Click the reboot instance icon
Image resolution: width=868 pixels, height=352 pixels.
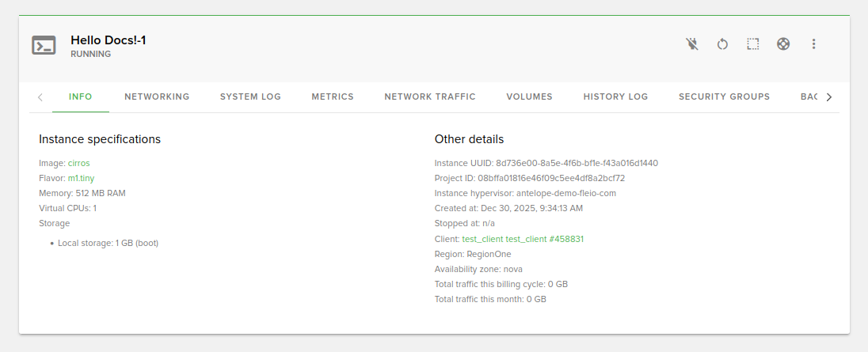tap(722, 44)
